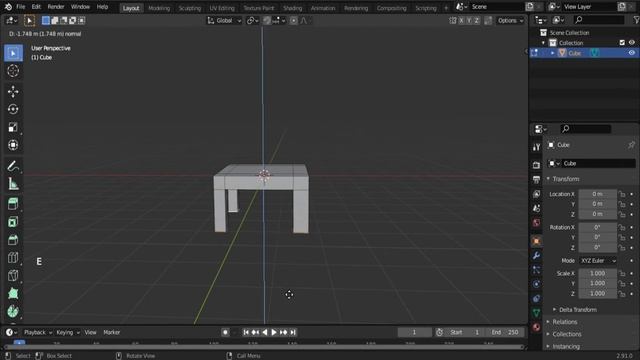Open the timeline Marker menu
The width and height of the screenshot is (640, 360).
pyautogui.click(x=112, y=332)
